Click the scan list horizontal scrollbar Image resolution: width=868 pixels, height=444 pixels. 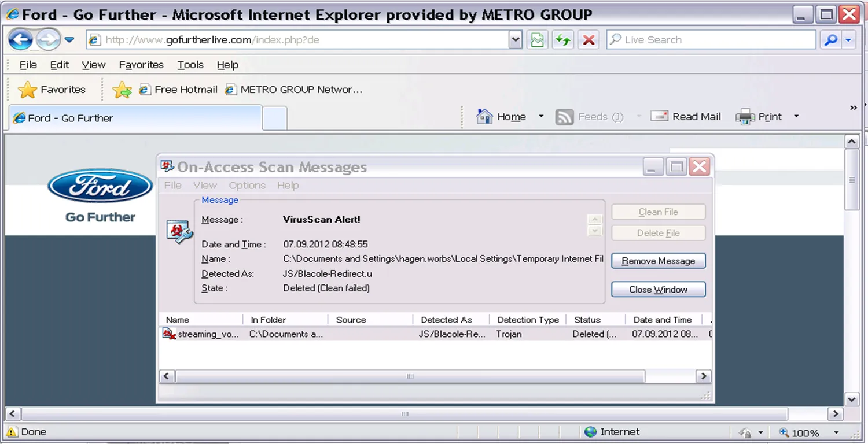coord(410,376)
